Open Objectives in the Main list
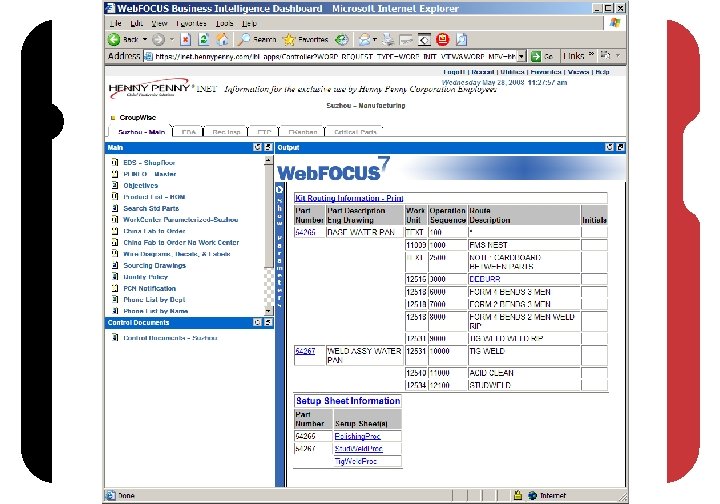 pyautogui.click(x=141, y=185)
